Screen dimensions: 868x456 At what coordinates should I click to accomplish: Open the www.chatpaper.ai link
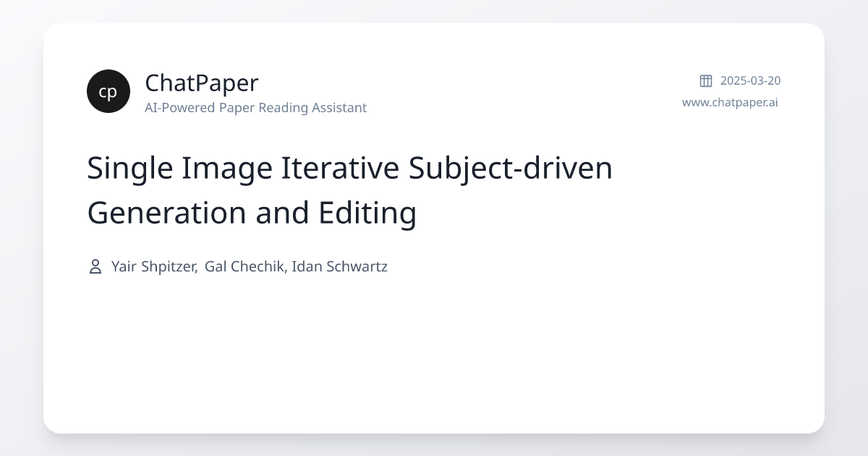730,102
